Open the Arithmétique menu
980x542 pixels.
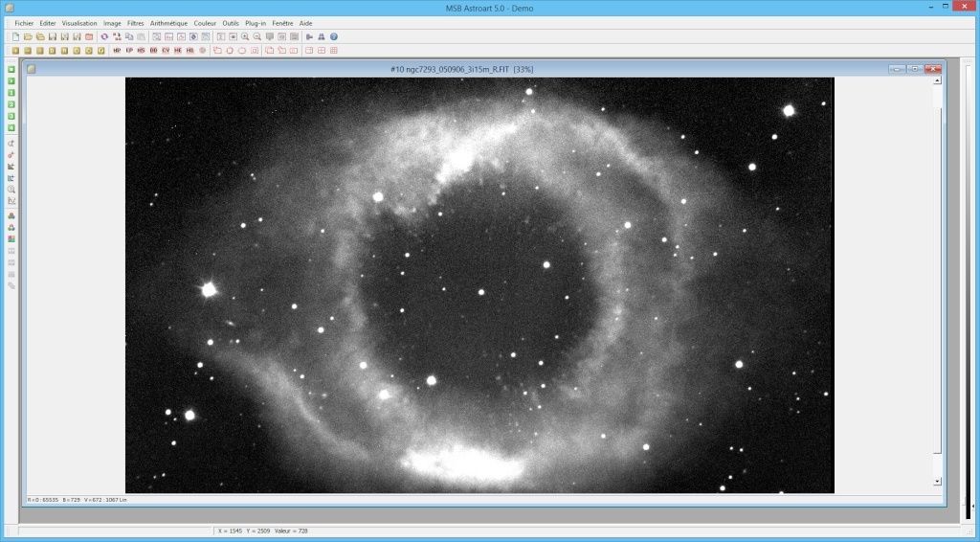click(x=168, y=23)
